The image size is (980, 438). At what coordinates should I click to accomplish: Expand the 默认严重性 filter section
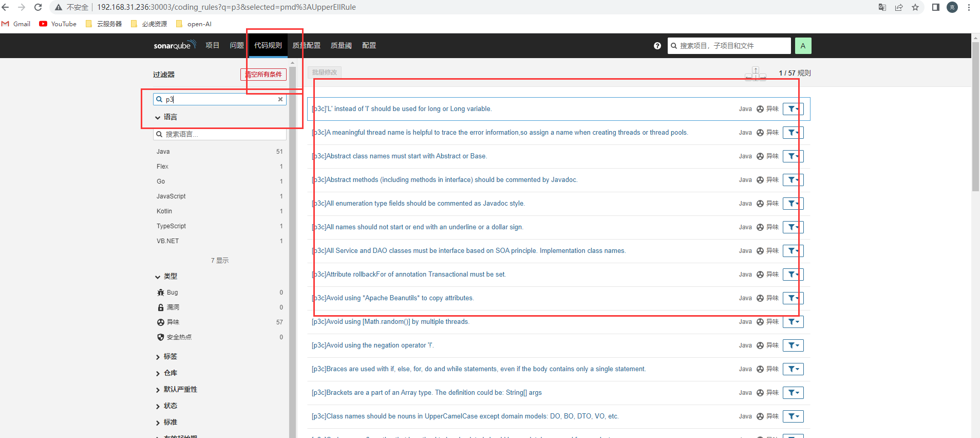pos(176,390)
